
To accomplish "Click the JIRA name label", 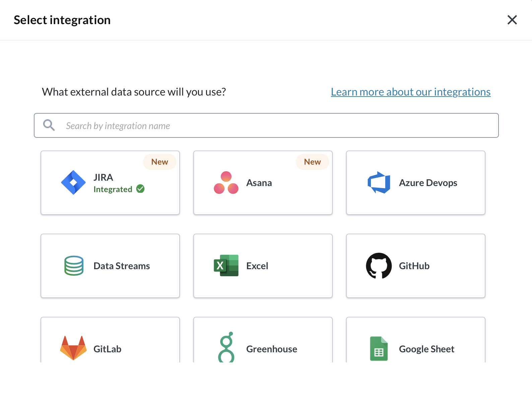I will click(103, 177).
